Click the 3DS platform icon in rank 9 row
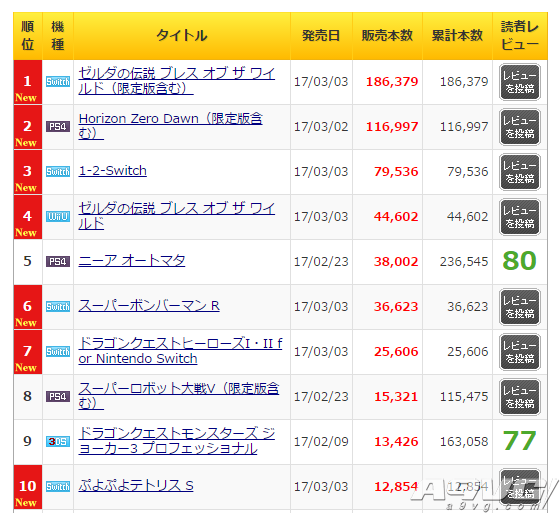The height and width of the screenshot is (513, 560). click(x=58, y=442)
